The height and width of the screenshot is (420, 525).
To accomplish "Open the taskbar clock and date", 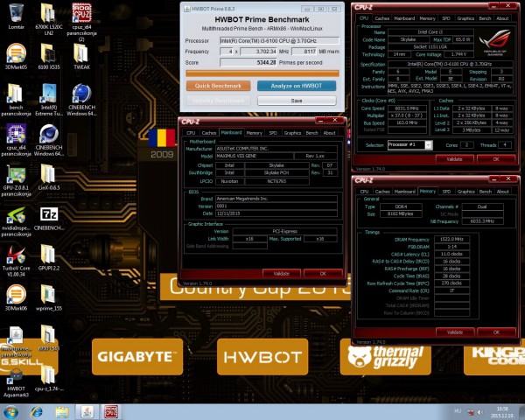I will click(502, 412).
